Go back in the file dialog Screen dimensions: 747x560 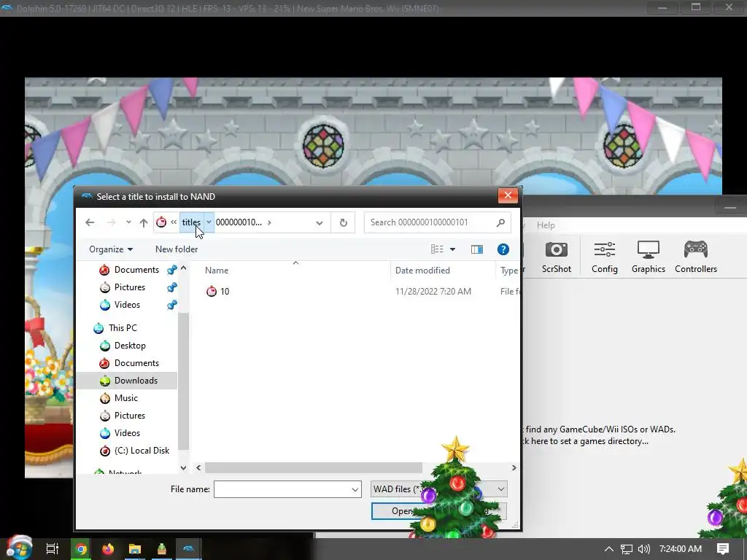pos(90,222)
